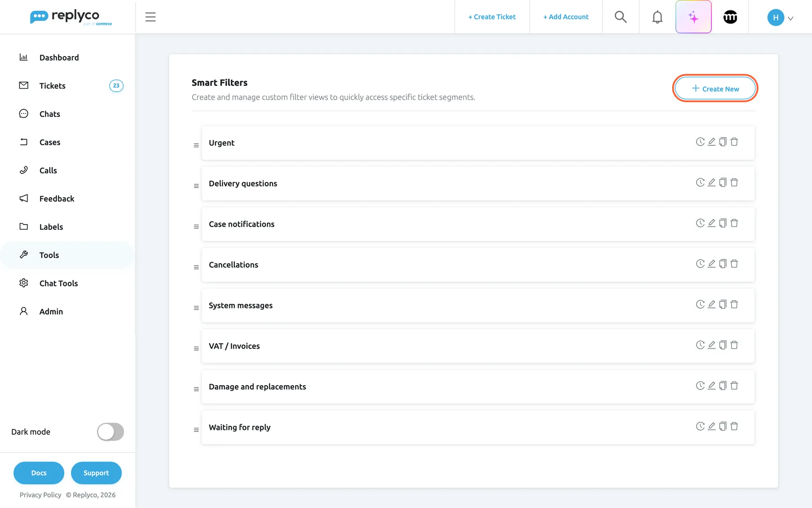Open the AI sparkle assistant icon
This screenshot has width=812, height=508.
point(693,17)
